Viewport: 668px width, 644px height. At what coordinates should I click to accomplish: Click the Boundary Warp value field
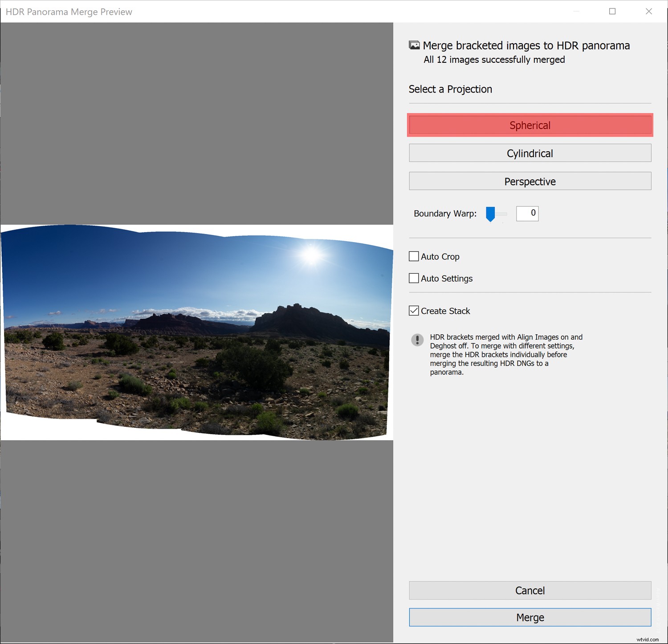click(527, 214)
